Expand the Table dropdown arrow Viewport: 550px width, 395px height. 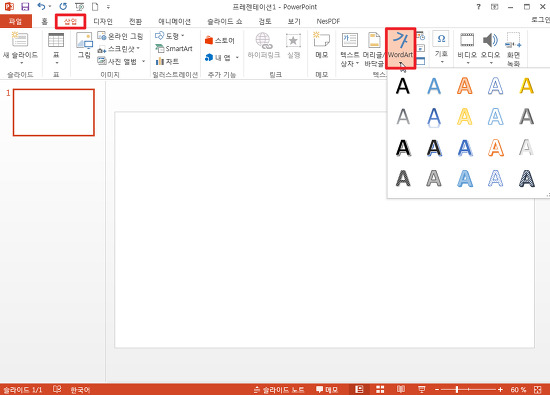point(56,63)
